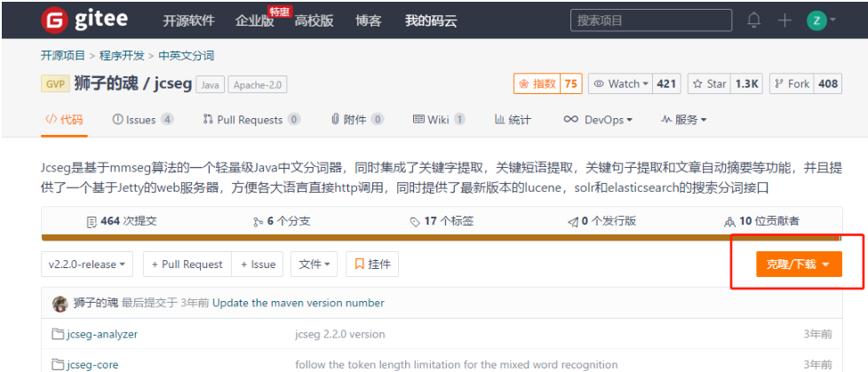The image size is (868, 372).
Task: Open 开源软件 in the top navigation
Action: [x=188, y=21]
